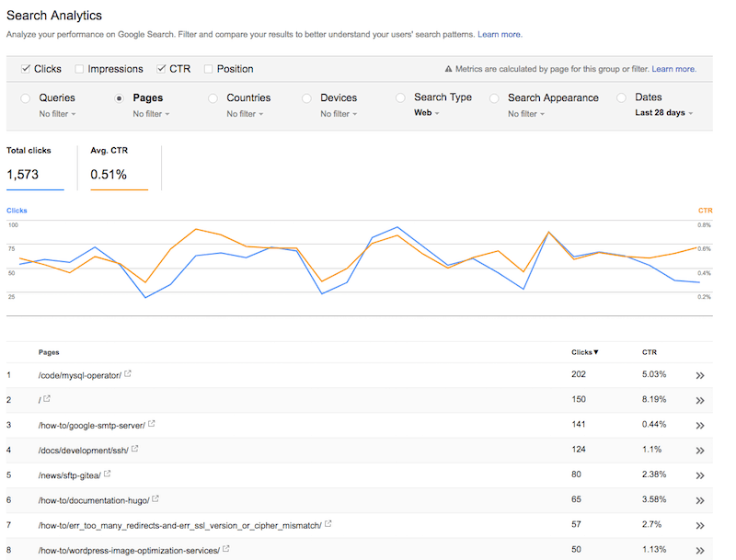The width and height of the screenshot is (736, 560).
Task: Click double-chevron on the 8.19% CTR row
Action: pyautogui.click(x=700, y=400)
